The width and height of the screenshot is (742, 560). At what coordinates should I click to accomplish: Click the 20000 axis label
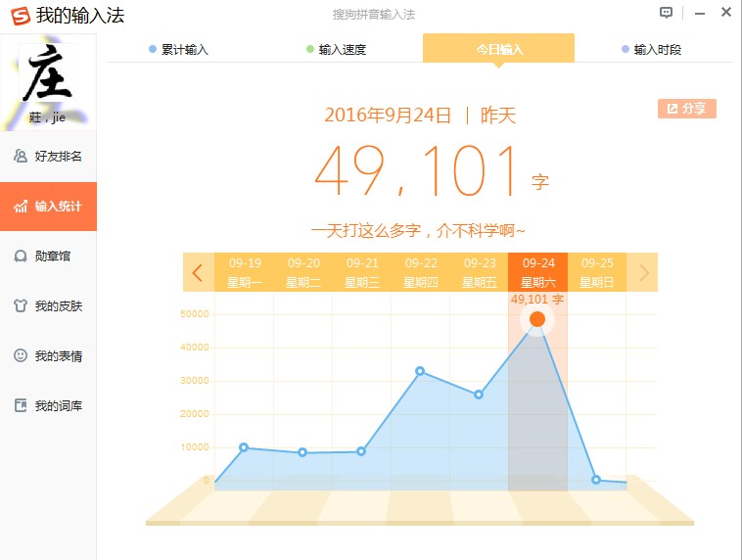point(195,414)
